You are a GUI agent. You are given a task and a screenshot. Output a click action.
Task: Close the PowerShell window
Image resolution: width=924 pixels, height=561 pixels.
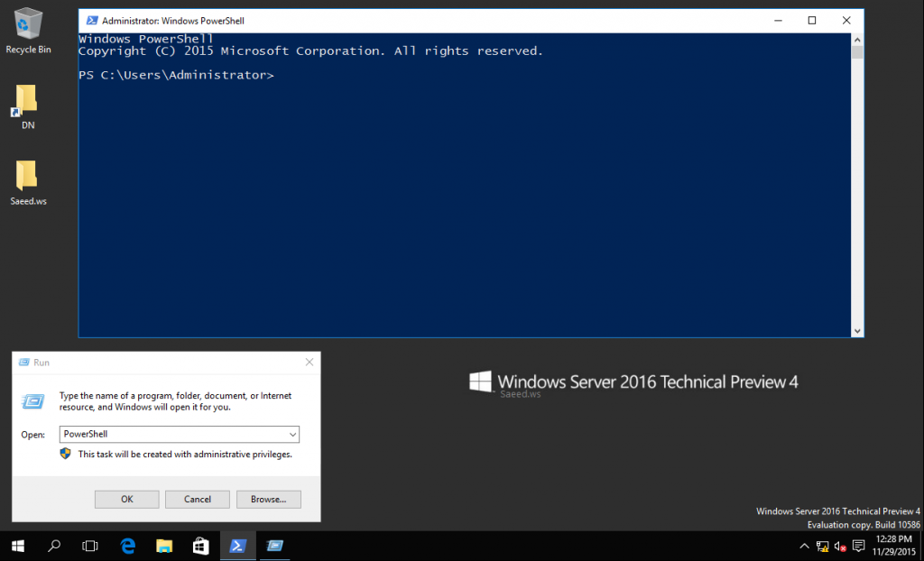tap(846, 21)
